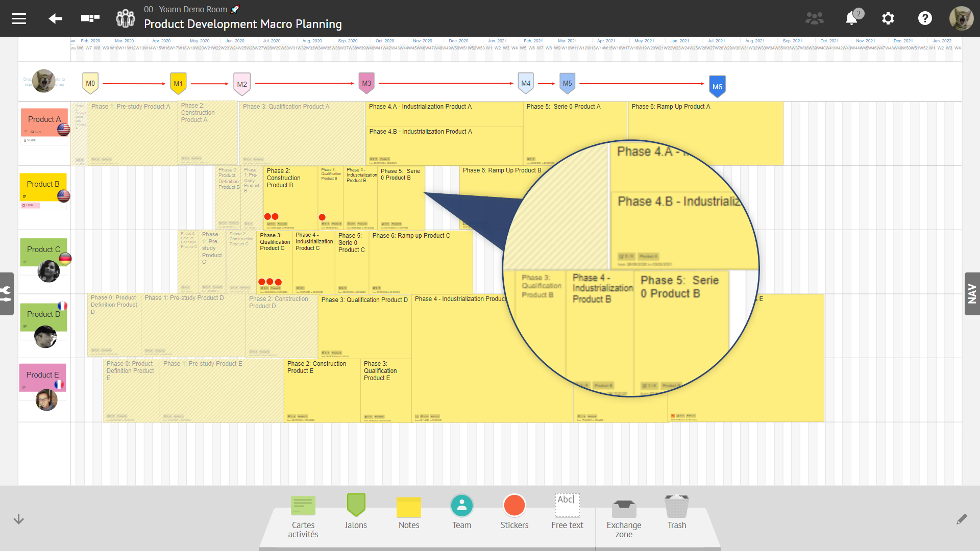The height and width of the screenshot is (551, 980).
Task: Open the room team members icon
Action: click(x=126, y=18)
